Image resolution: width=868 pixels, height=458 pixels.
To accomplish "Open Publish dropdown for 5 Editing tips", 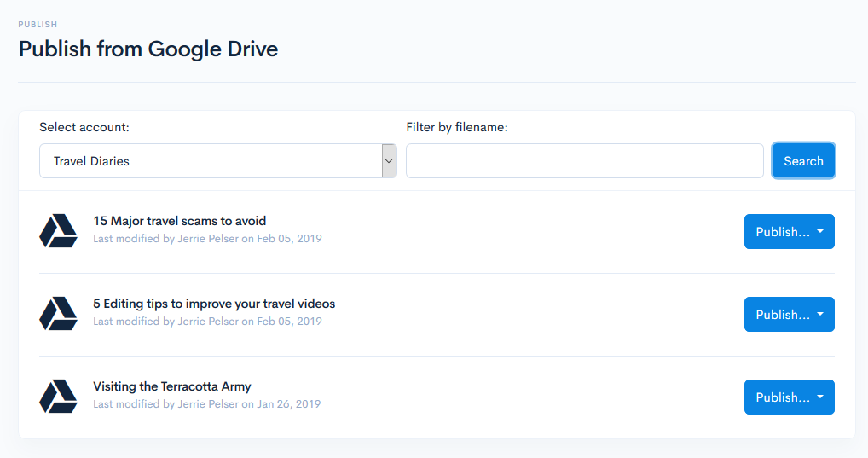I will 789,314.
